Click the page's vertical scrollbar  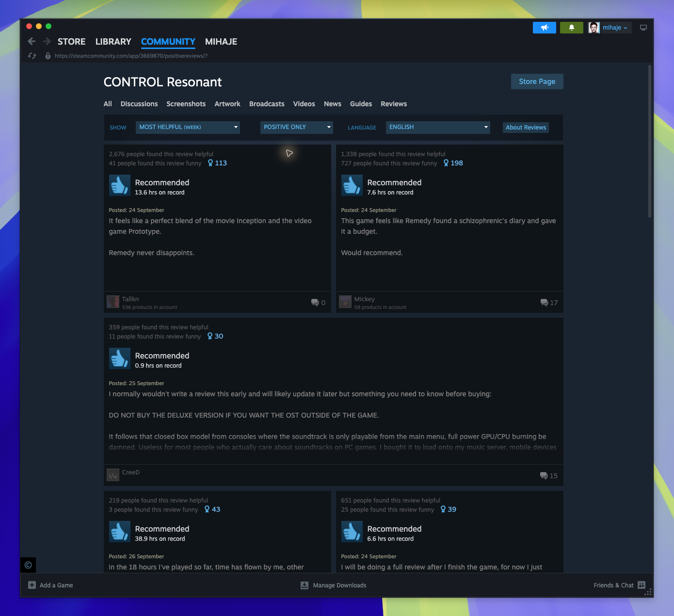(650, 141)
